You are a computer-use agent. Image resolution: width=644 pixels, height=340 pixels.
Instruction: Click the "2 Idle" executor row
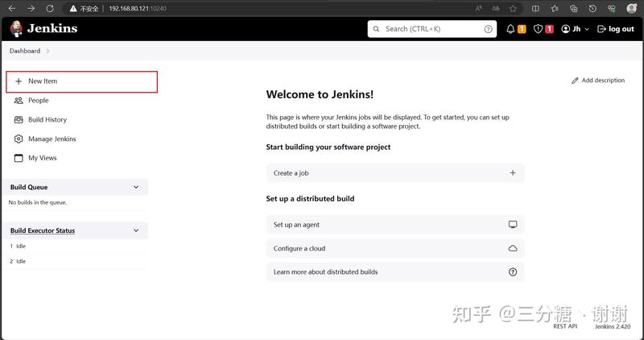coord(76,262)
